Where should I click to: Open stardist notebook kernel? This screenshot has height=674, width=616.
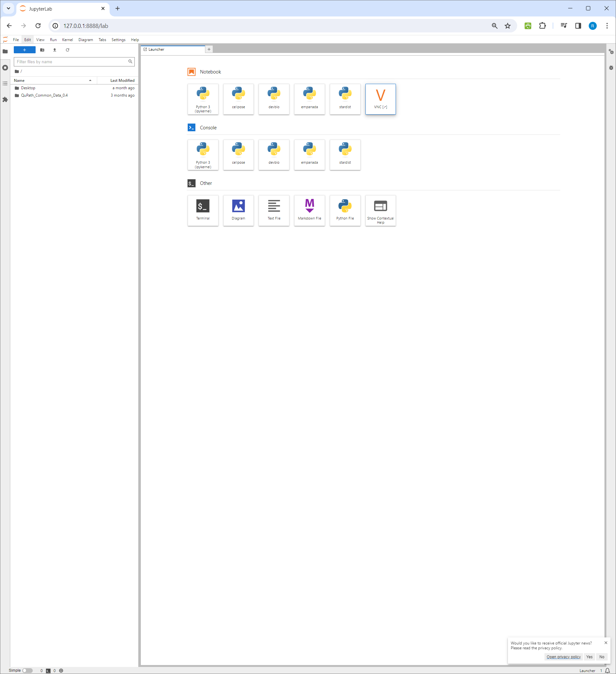(x=344, y=97)
